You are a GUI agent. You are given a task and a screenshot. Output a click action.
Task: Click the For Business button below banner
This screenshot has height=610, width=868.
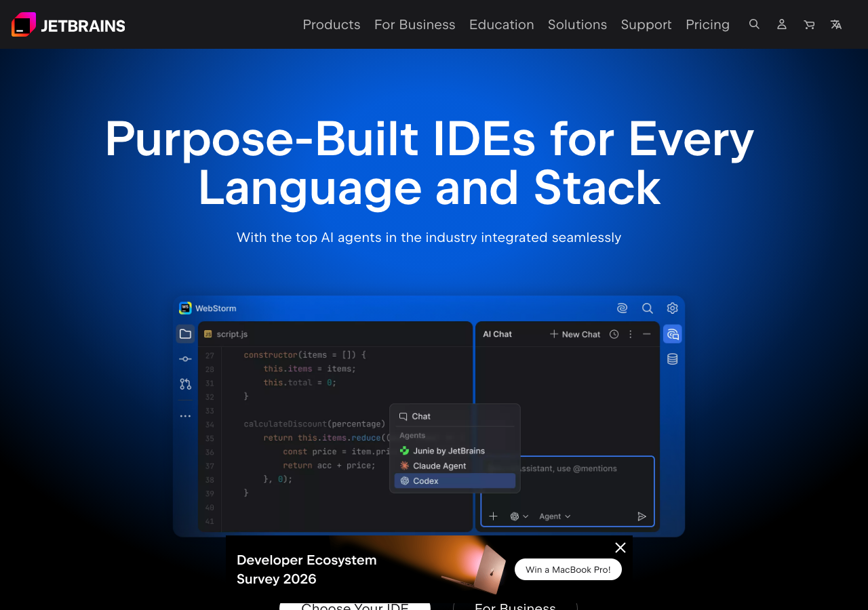click(x=515, y=607)
